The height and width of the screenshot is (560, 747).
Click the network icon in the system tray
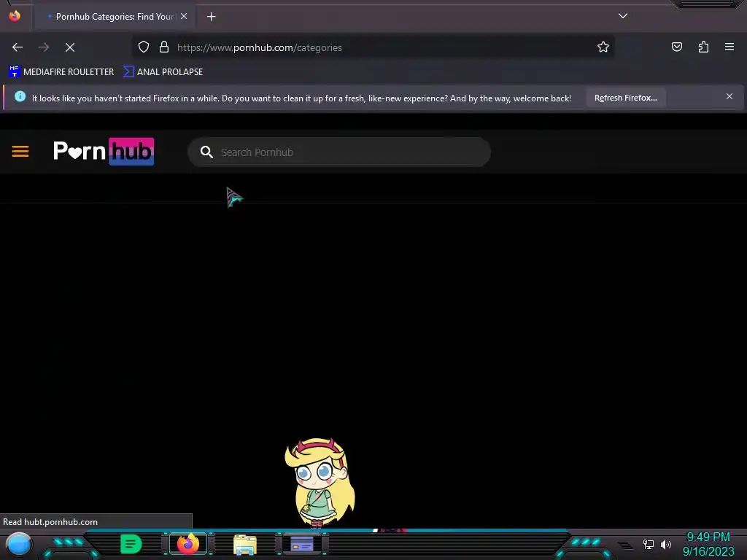(648, 544)
